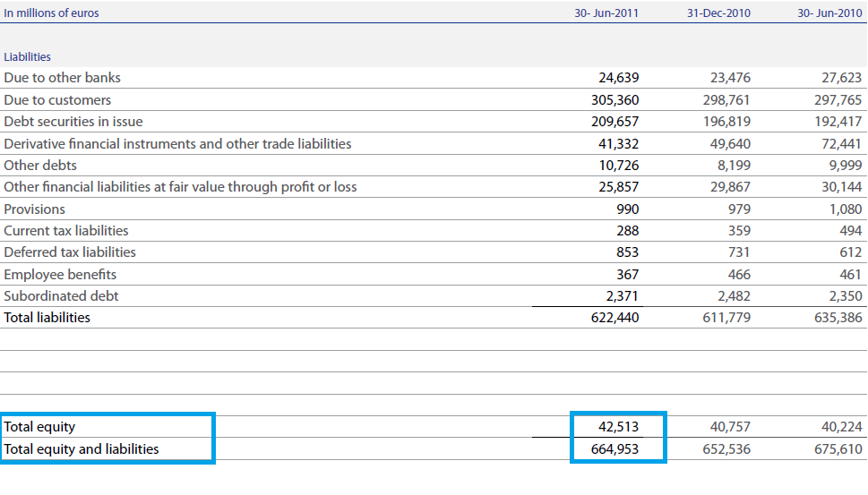Select value 30,144 for Other financial liabilities

(841, 187)
